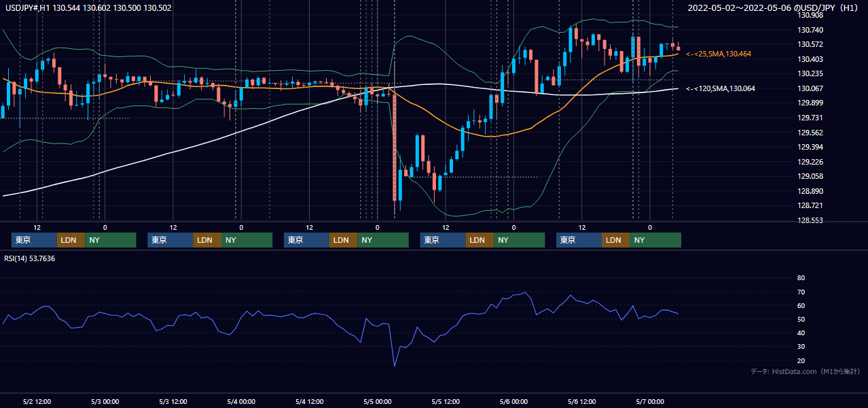Click price axis label 128.553
868x408 pixels.
pyautogui.click(x=810, y=221)
